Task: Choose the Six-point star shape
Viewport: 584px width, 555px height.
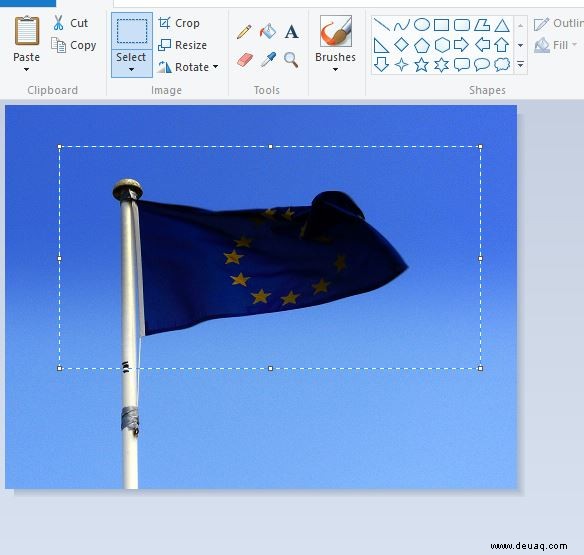Action: [x=442, y=65]
